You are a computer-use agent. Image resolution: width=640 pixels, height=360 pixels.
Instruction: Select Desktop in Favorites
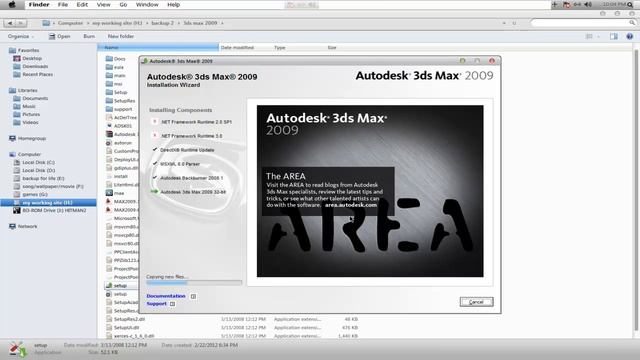pos(28,58)
